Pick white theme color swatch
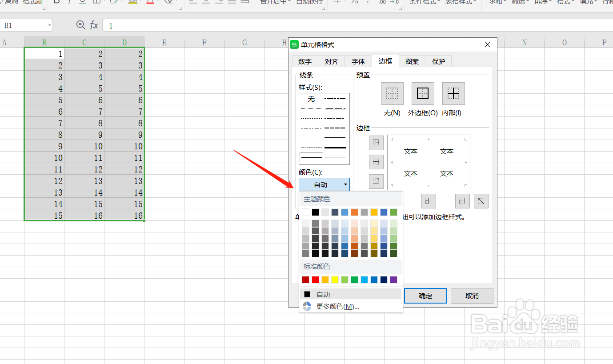 point(305,212)
